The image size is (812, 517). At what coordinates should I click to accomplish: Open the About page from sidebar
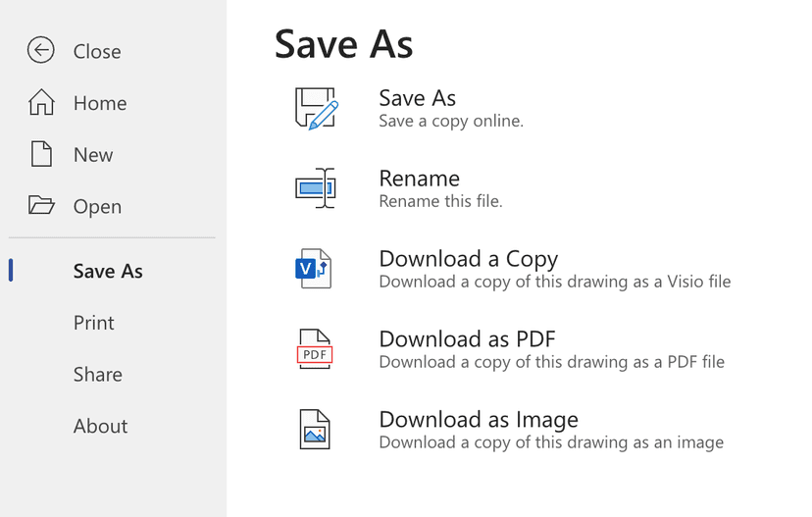(100, 426)
